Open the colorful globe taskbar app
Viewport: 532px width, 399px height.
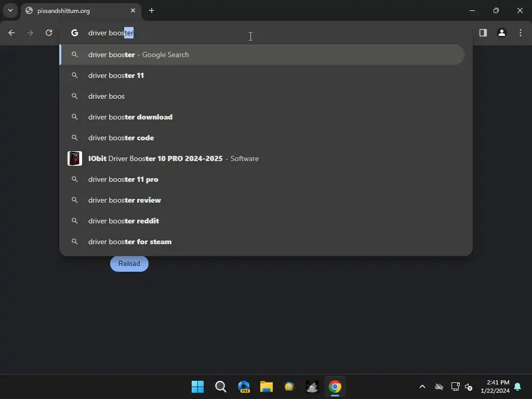point(289,387)
